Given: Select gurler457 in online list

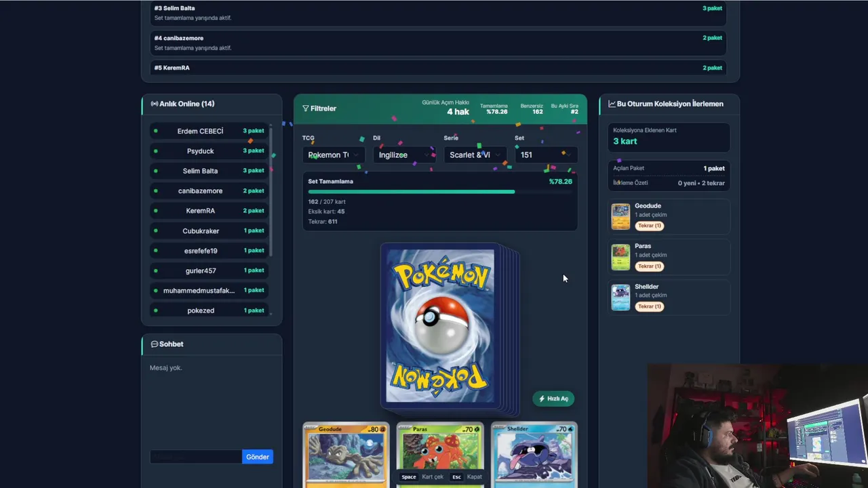Looking at the screenshot, I should 210,270.
